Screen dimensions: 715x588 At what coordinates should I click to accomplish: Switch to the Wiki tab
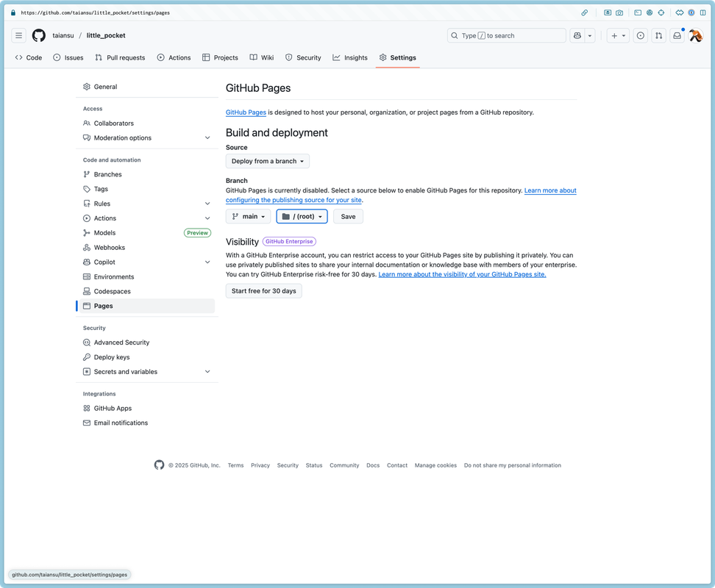tap(262, 57)
